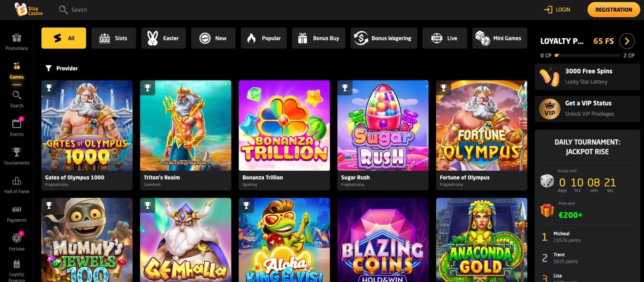Click trophy badge on Gemhalla
This screenshot has width=644, height=282.
point(147,205)
